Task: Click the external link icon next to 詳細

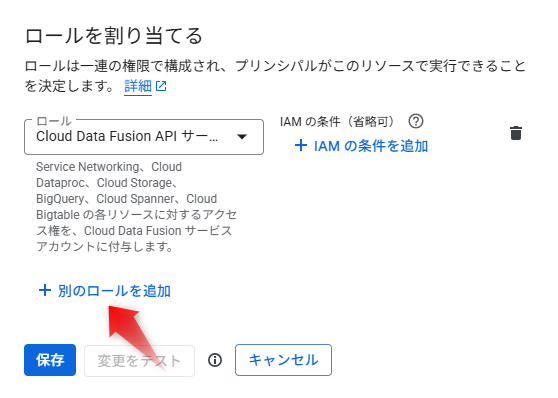Action: pyautogui.click(x=161, y=86)
